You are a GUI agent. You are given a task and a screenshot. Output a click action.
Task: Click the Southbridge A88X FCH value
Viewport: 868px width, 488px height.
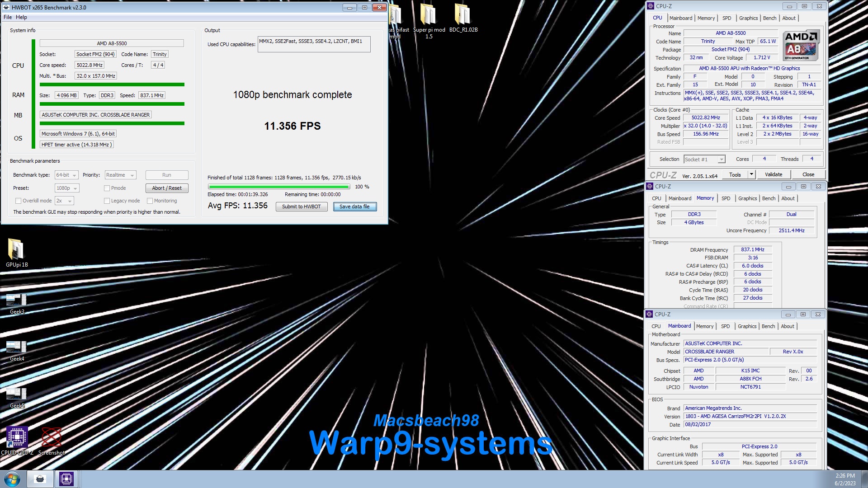coord(750,379)
